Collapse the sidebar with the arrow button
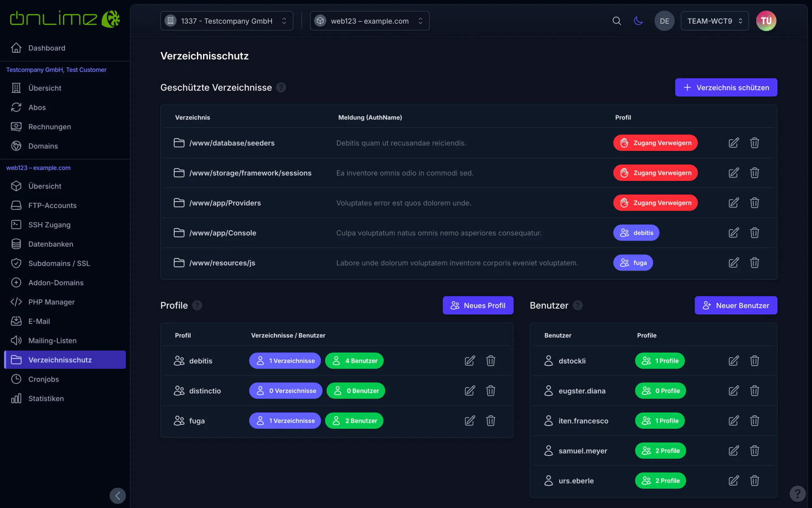 [118, 495]
